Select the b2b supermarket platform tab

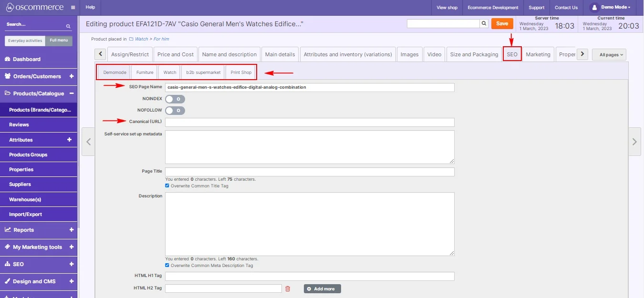(204, 72)
